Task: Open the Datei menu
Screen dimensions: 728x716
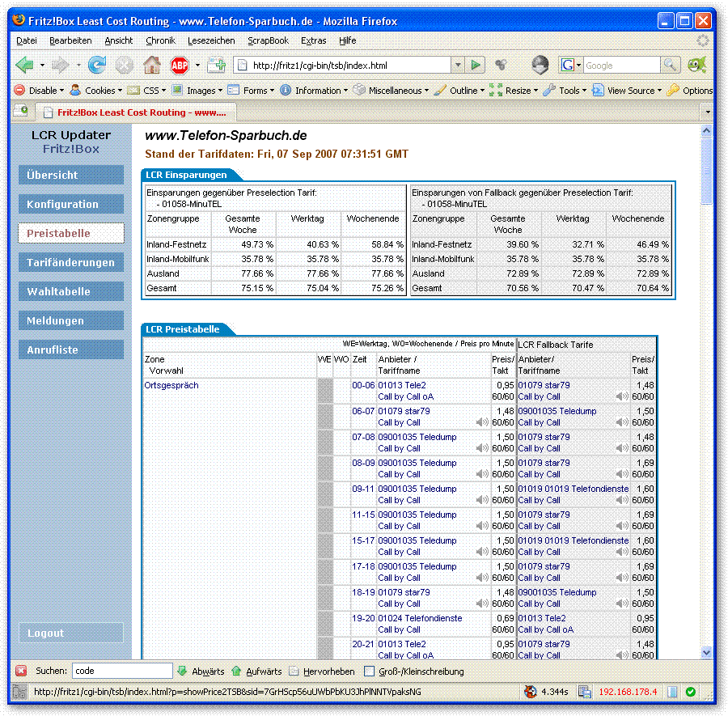Action: click(27, 40)
